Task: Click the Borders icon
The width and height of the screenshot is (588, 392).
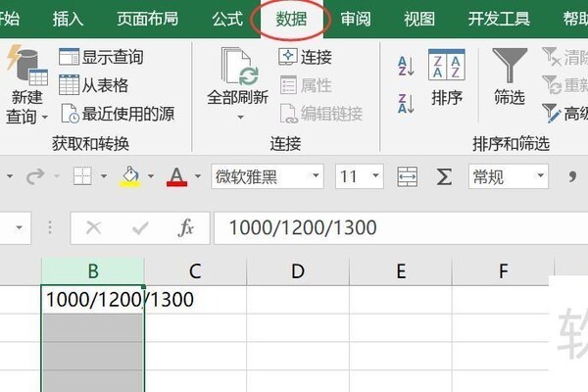Action: pos(82,176)
